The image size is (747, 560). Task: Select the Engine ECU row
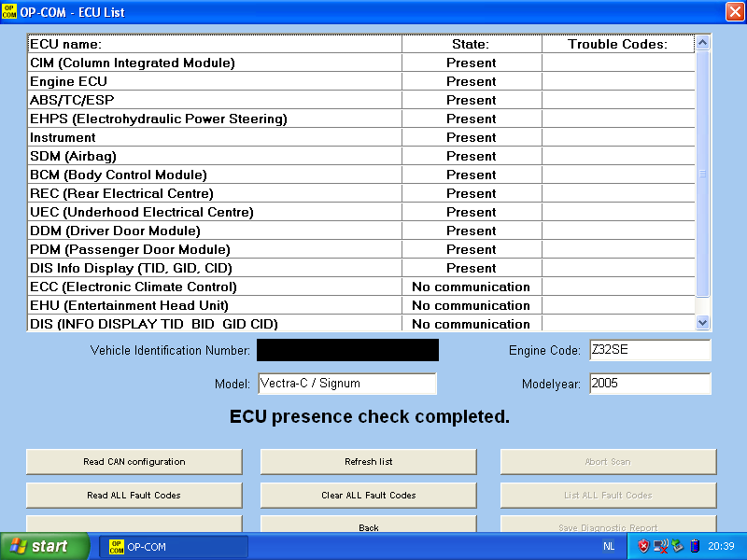[361, 81]
